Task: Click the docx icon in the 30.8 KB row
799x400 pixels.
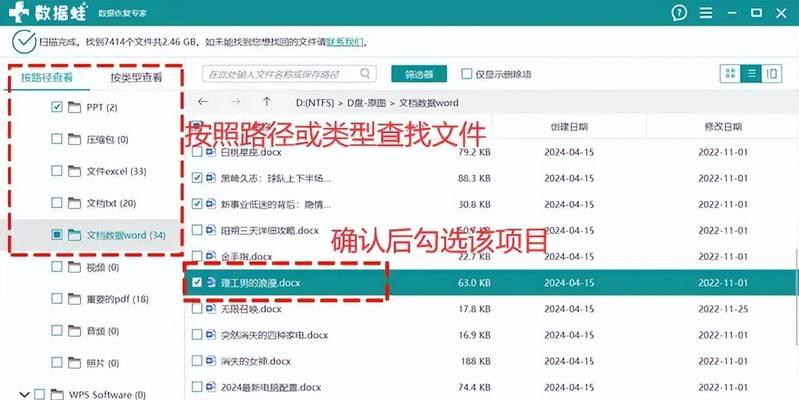Action: pyautogui.click(x=211, y=204)
